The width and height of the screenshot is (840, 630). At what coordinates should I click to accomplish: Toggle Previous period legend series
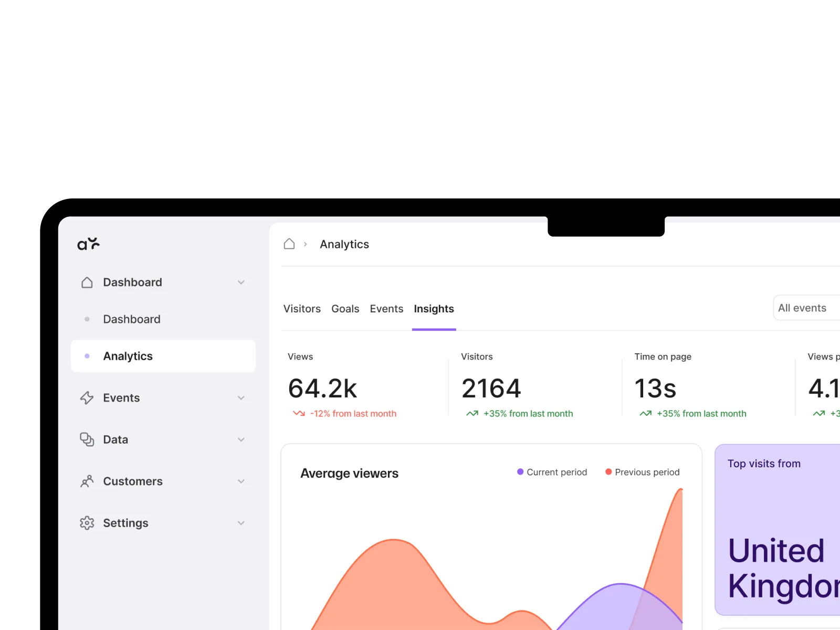642,472
